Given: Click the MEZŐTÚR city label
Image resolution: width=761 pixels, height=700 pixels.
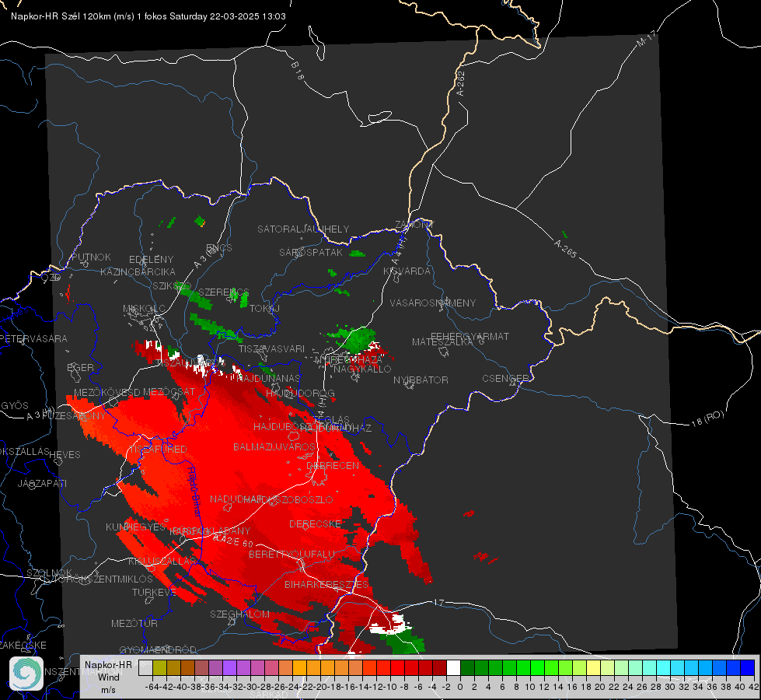Looking at the screenshot, I should 134,623.
